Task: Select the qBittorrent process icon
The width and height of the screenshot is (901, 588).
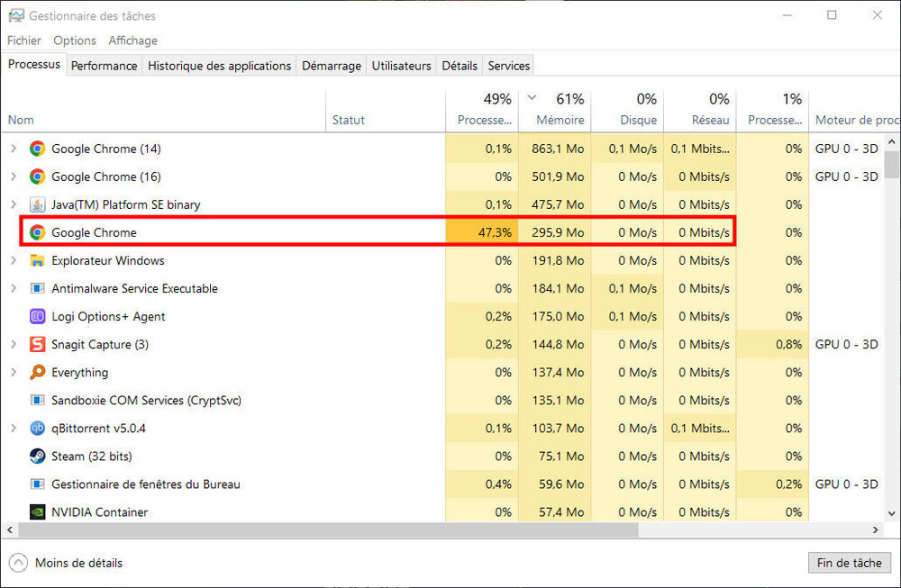Action: 37,428
